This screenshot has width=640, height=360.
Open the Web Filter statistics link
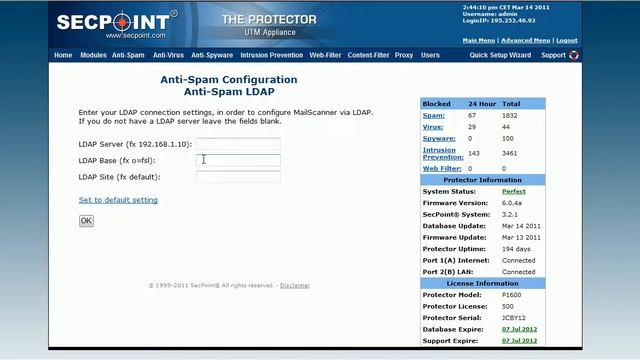(x=442, y=168)
